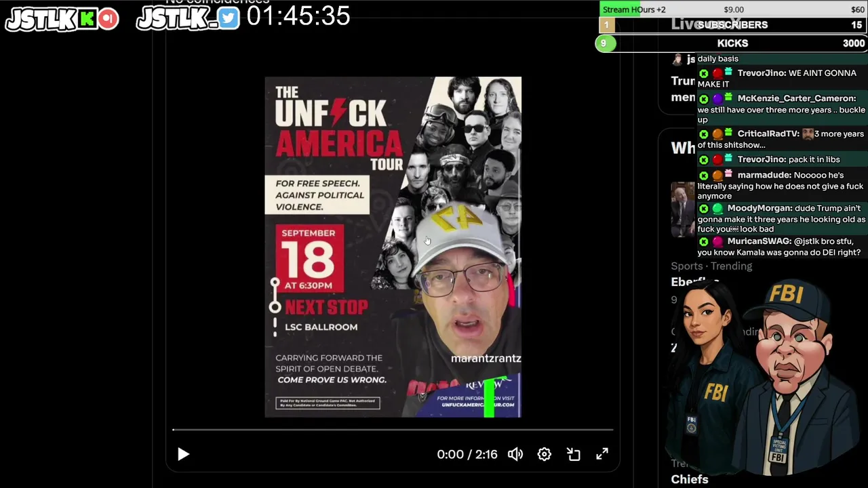Click the Stream HOurs +2 goal bar

click(x=732, y=9)
